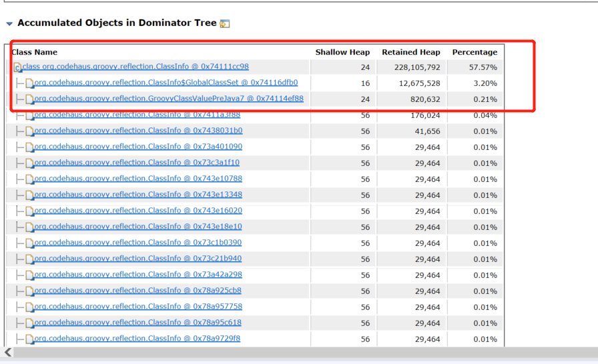Click the Percentage column header

[475, 52]
